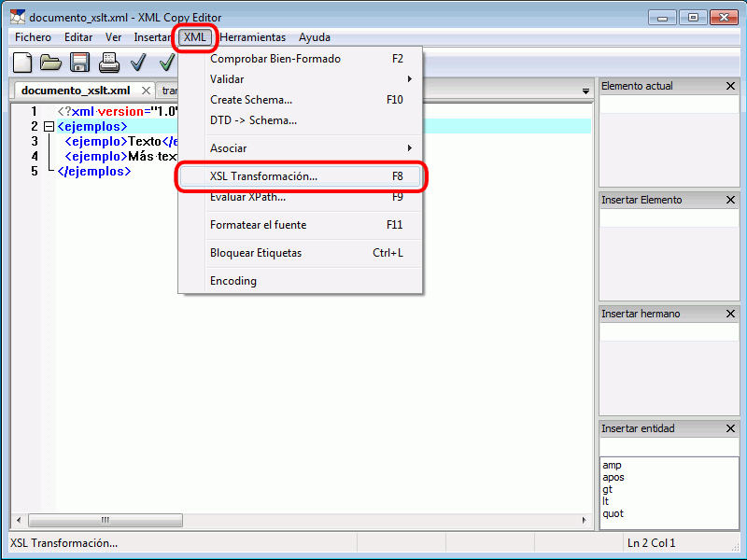Screen dimensions: 747x560
Task: Click the opening <ejemplos> tag
Action: click(x=92, y=127)
